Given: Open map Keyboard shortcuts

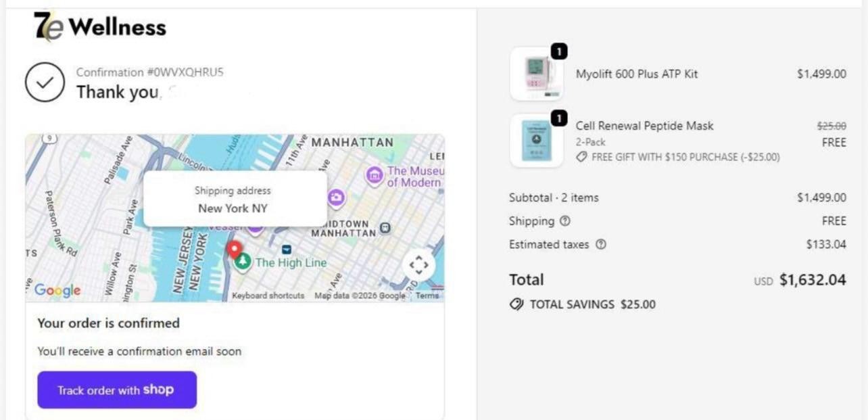Looking at the screenshot, I should coord(268,296).
